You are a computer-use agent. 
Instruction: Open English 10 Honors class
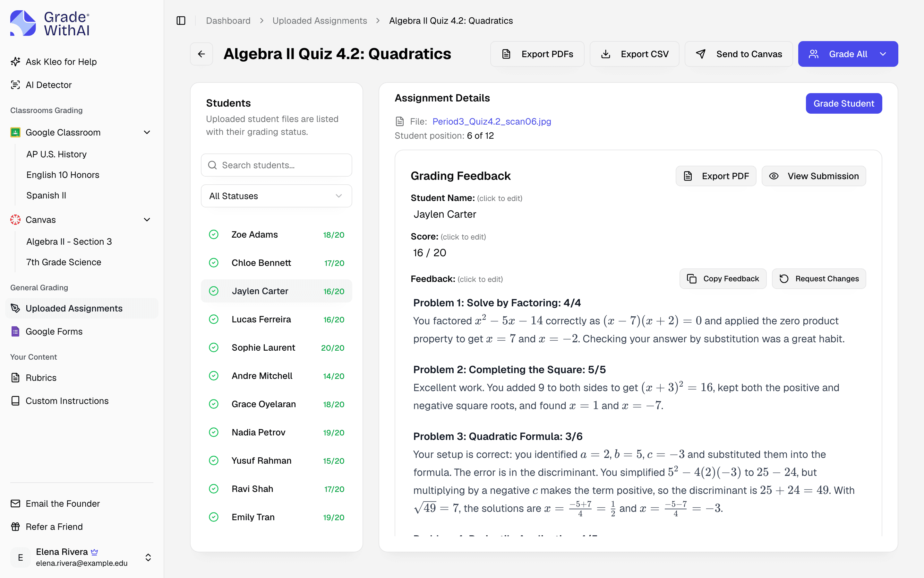click(63, 175)
